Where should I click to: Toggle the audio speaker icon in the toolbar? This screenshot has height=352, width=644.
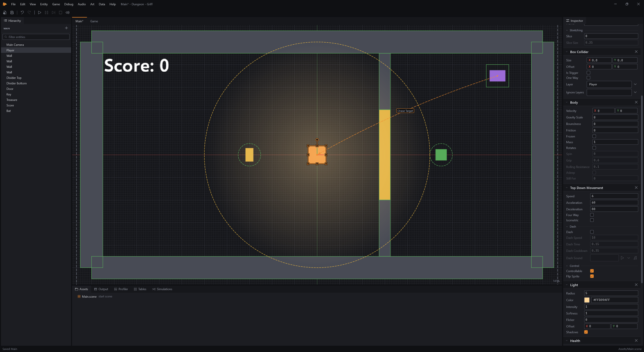[68, 12]
